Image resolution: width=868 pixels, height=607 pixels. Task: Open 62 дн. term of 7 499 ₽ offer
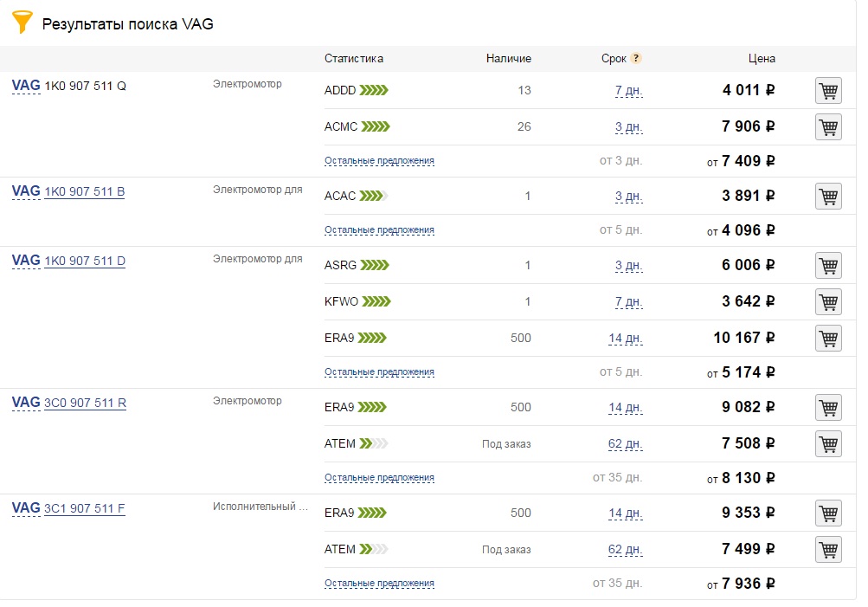click(626, 550)
